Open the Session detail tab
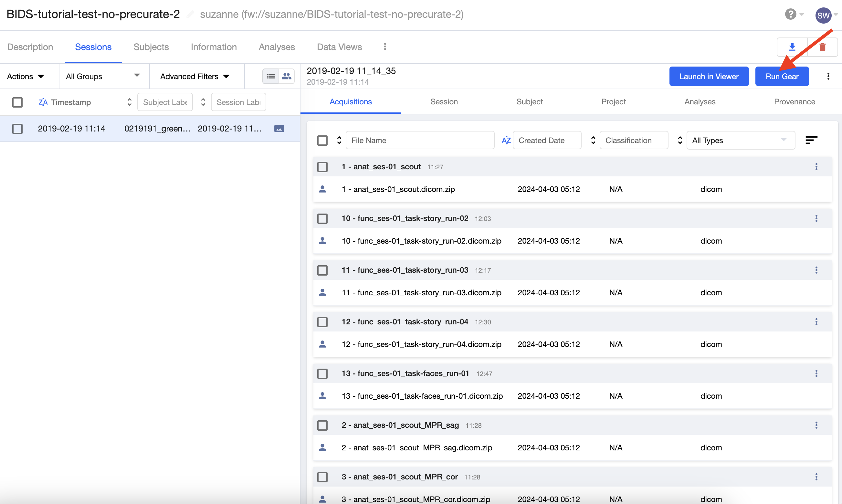 [x=444, y=101]
